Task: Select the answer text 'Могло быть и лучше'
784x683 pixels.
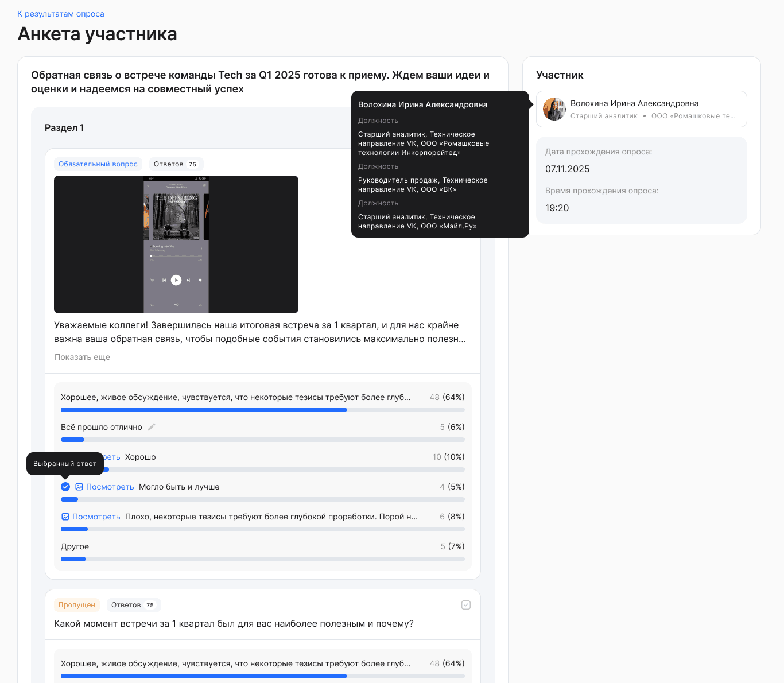Action: (179, 487)
